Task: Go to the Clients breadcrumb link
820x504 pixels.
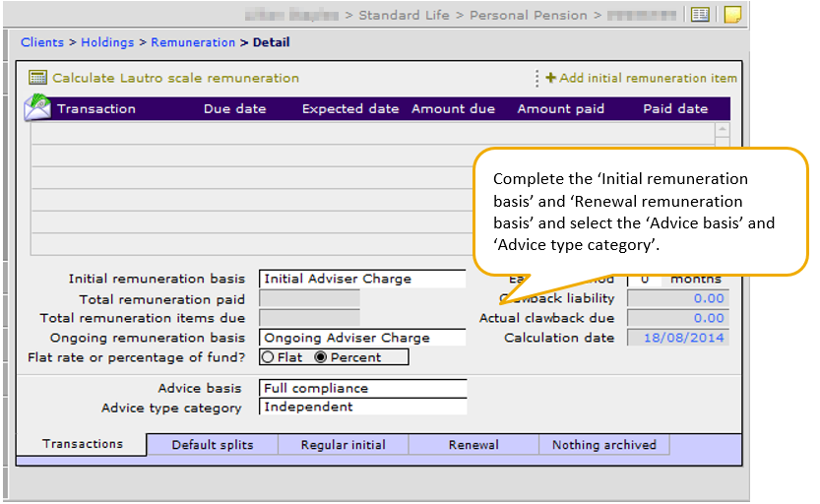Action: [x=42, y=42]
